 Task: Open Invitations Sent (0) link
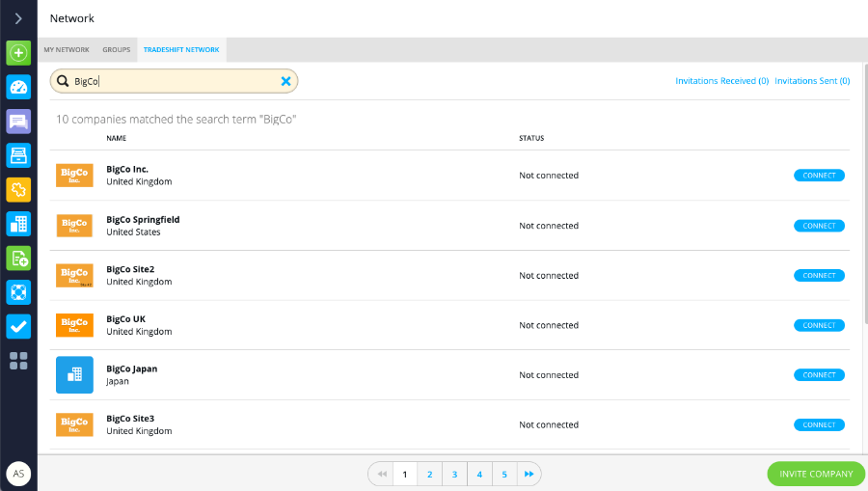[812, 81]
